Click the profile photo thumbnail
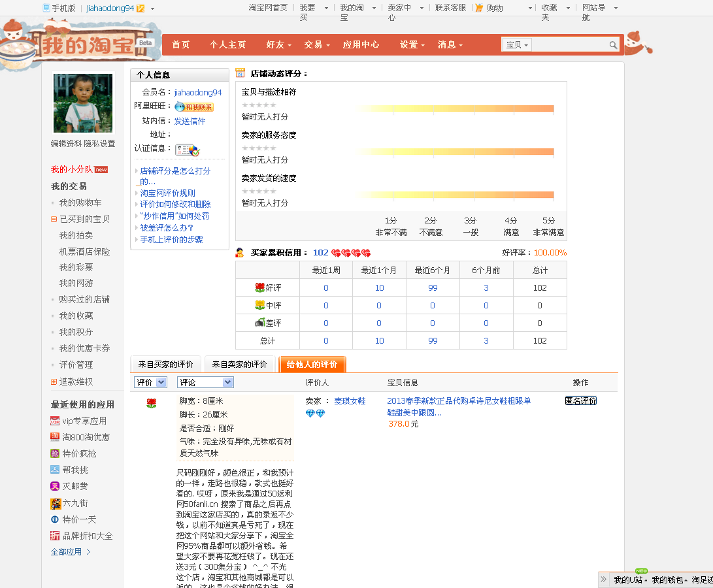Image resolution: width=713 pixels, height=588 pixels. tap(83, 103)
